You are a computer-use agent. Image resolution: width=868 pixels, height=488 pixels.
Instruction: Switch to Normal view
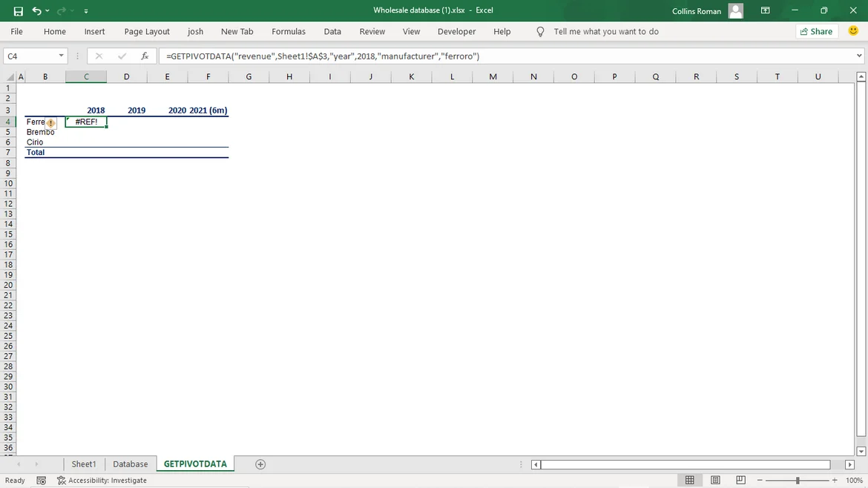[690, 481]
